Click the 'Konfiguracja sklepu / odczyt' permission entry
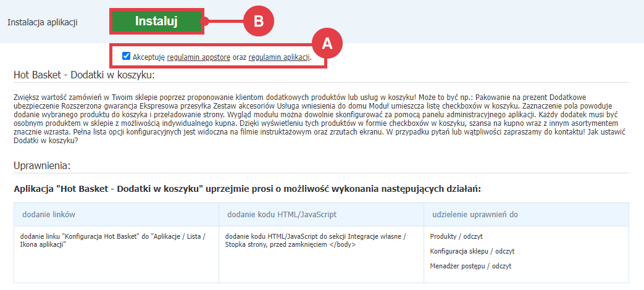 (x=472, y=251)
